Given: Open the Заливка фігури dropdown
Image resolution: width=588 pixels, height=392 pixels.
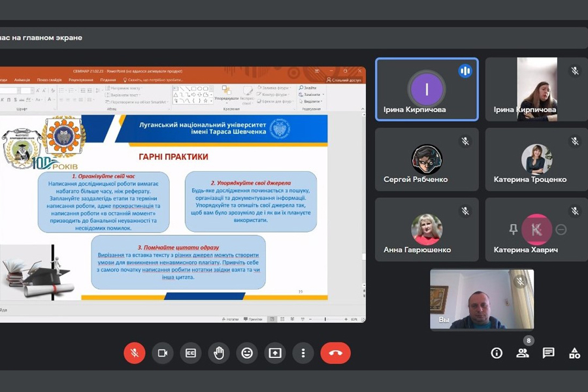Looking at the screenshot, I should pos(274,88).
